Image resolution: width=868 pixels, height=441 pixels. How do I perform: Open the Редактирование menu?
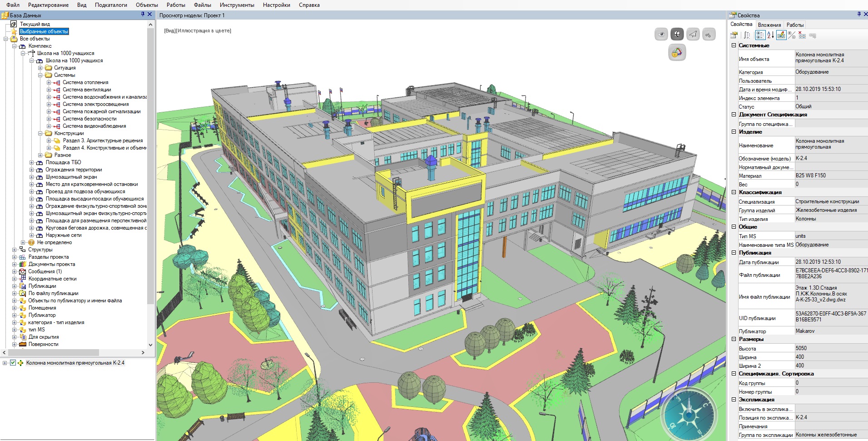pos(48,5)
